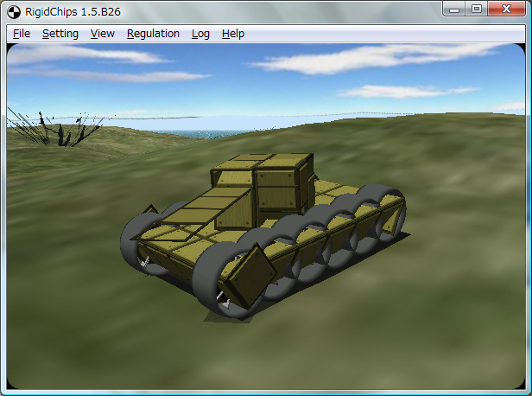532x396 pixels.
Task: Open the View menu
Action: 102,34
